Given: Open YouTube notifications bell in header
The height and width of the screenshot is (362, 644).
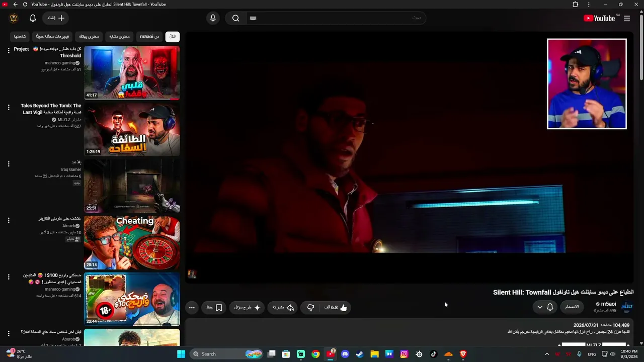Looking at the screenshot, I should point(33,18).
